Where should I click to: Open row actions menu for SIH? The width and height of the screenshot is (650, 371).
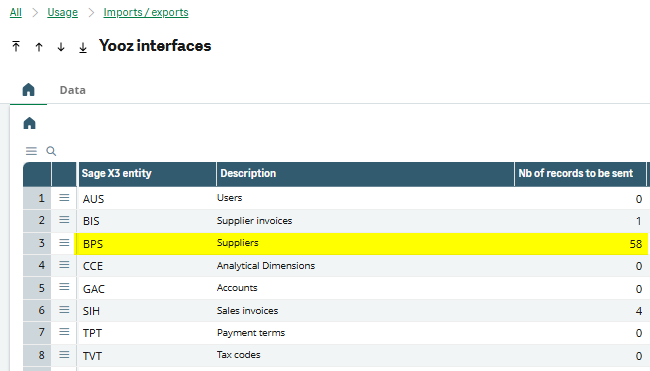64,310
